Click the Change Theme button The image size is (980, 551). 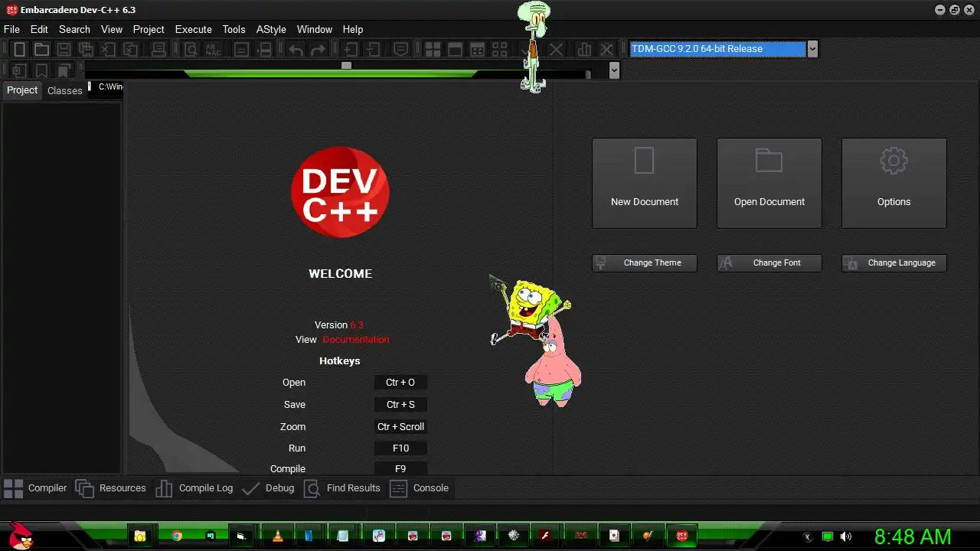tap(645, 263)
